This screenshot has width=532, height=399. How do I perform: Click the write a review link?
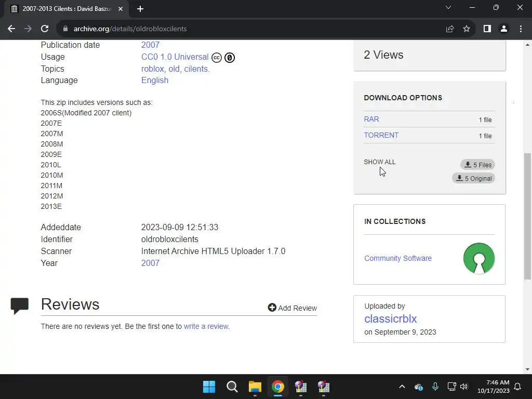coord(206,326)
